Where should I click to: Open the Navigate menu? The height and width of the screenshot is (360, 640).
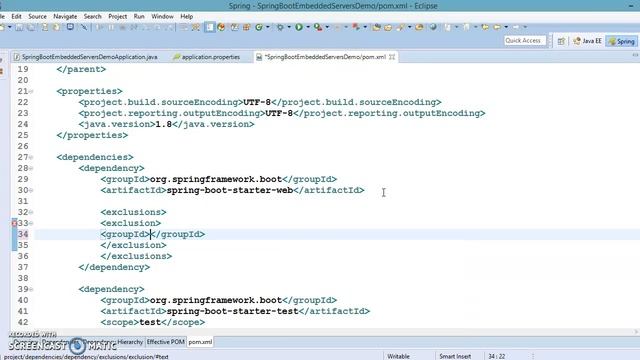65,16
